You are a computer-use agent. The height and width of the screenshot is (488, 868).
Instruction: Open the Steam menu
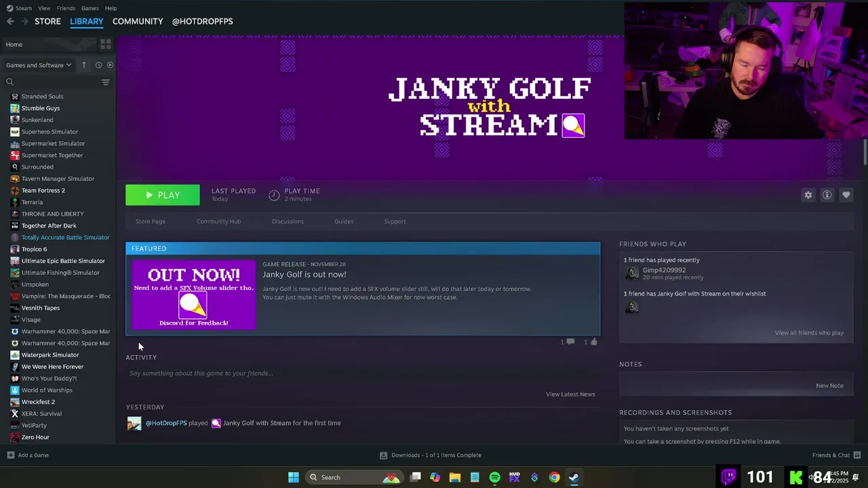[x=20, y=8]
